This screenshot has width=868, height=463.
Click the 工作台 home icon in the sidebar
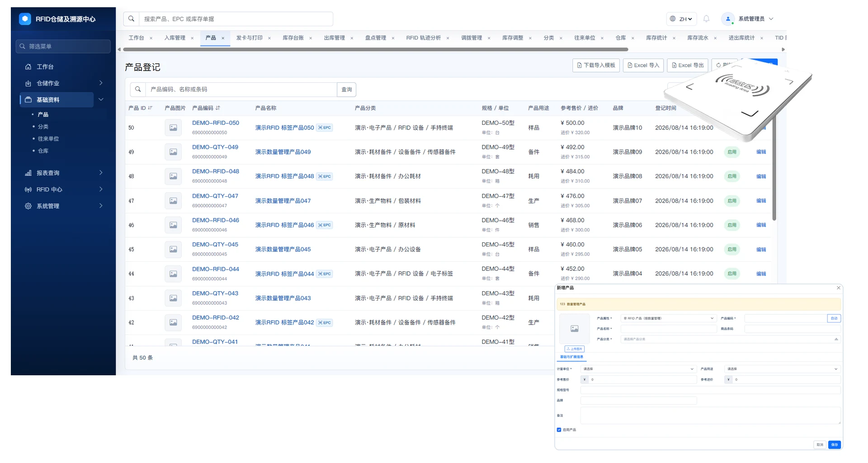28,66
